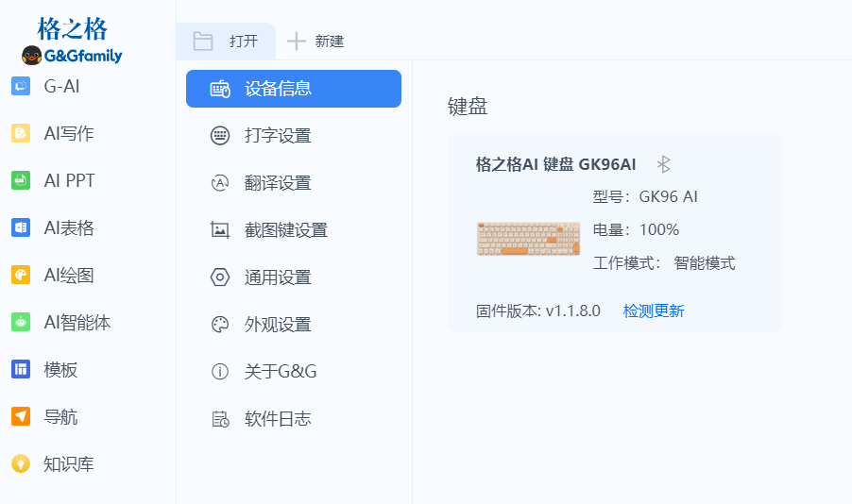This screenshot has height=504, width=852.
Task: Select the 截图键设置 menu item
Action: coord(294,230)
